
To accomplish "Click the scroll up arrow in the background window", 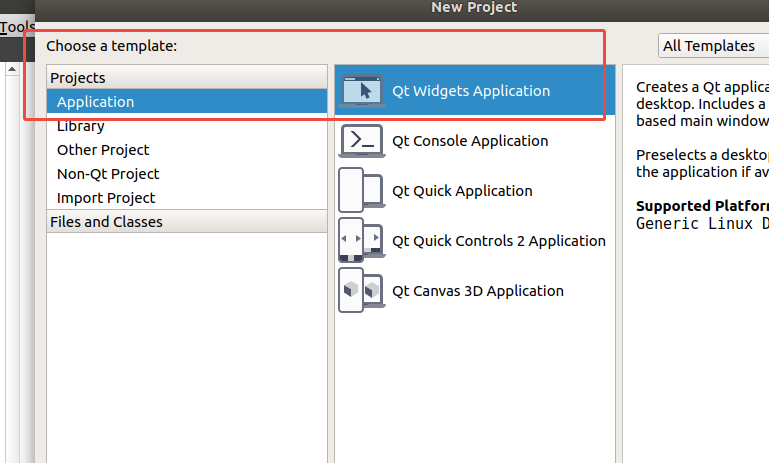I will coord(12,69).
